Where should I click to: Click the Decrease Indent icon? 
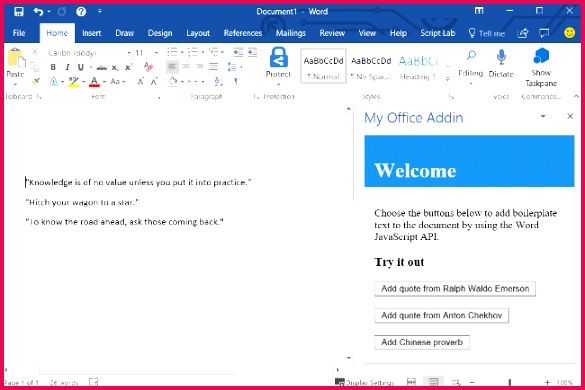(238, 53)
